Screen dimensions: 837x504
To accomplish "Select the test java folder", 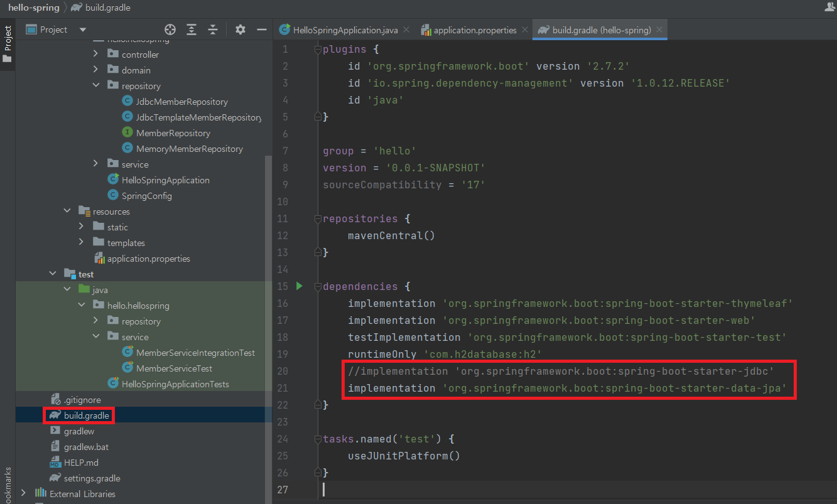I will point(100,290).
